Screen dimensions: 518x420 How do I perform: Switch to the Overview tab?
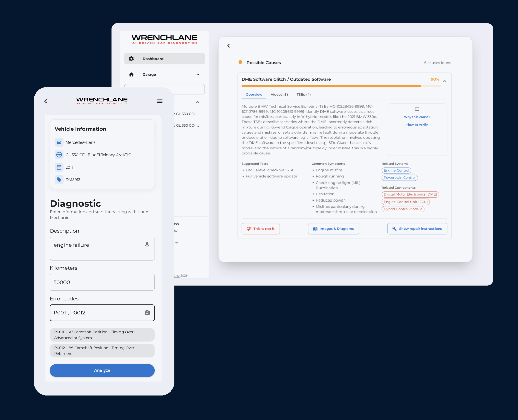[254, 95]
